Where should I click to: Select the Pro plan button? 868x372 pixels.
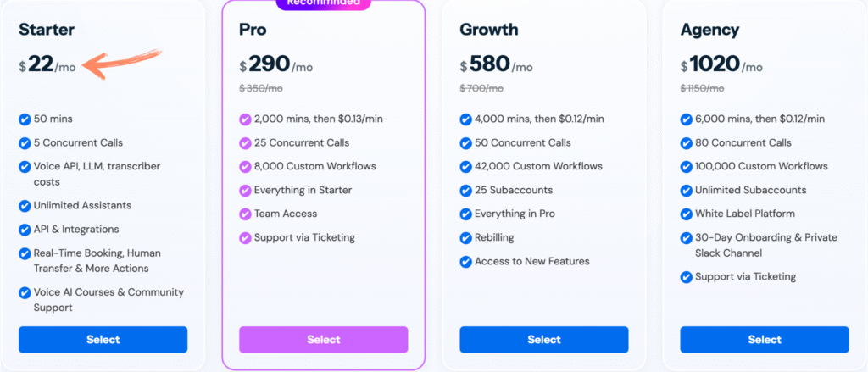(x=323, y=339)
